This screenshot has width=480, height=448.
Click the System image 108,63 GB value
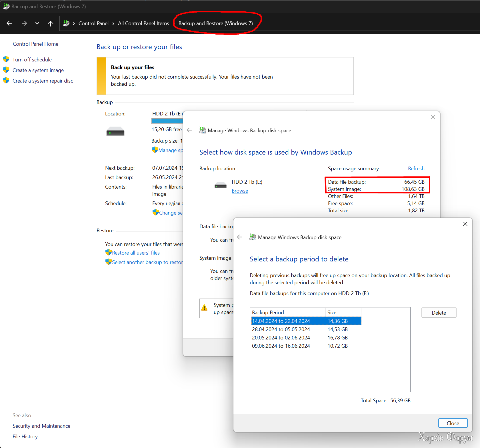[413, 189]
